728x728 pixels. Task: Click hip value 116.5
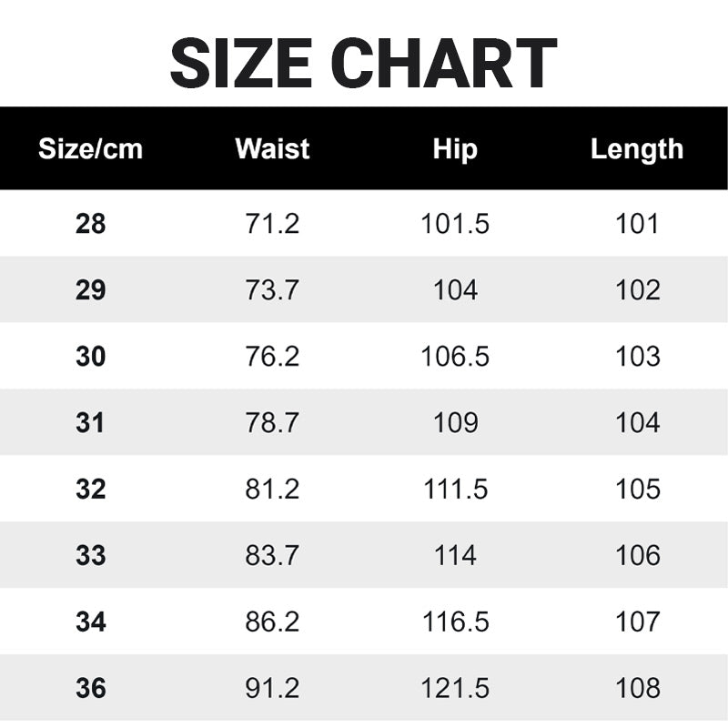[455, 622]
